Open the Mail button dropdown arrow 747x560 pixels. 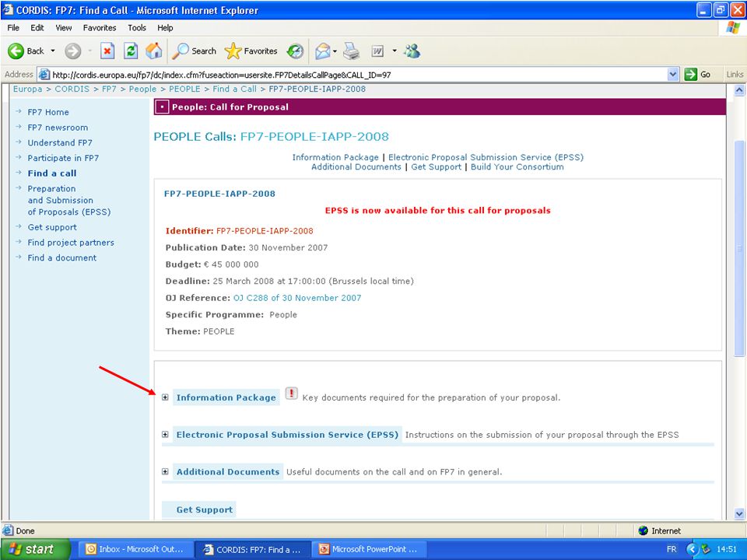tap(335, 51)
